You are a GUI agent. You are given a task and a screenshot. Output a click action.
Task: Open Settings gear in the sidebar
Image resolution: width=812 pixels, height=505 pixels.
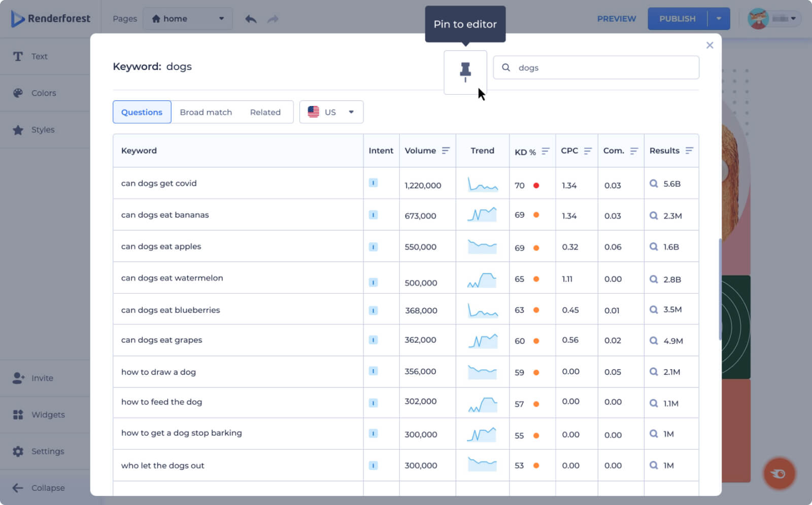point(47,451)
